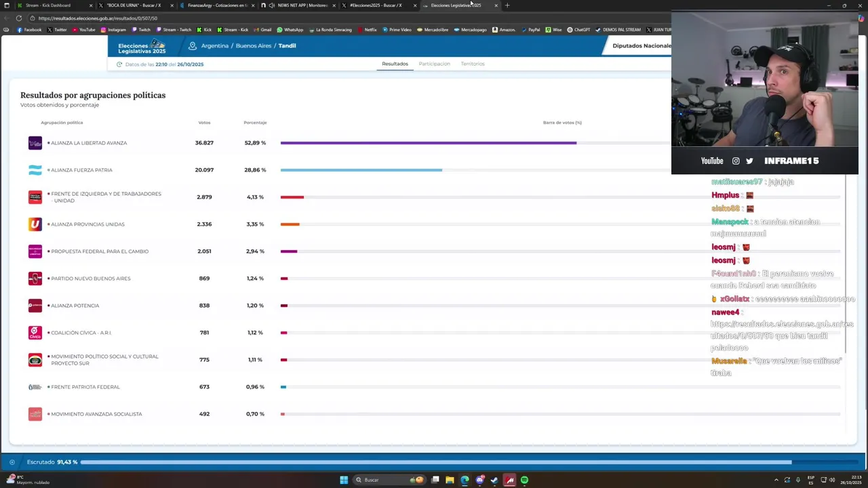
Task: Click the Partido Nuevo Buenos Aires name
Action: 91,279
